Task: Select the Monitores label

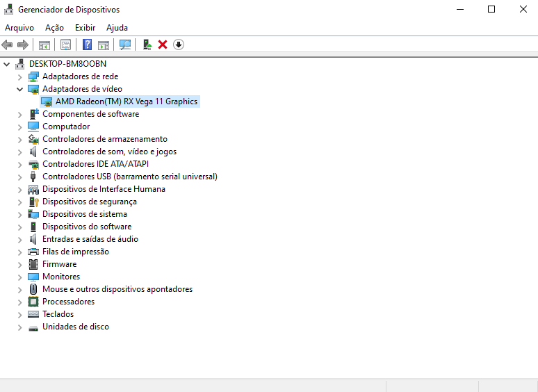Action: coord(61,277)
